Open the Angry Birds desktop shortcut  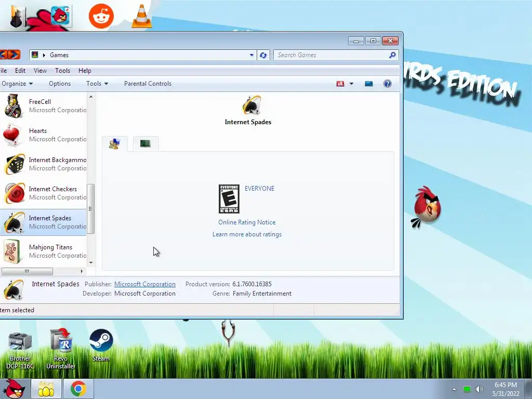coord(60,16)
